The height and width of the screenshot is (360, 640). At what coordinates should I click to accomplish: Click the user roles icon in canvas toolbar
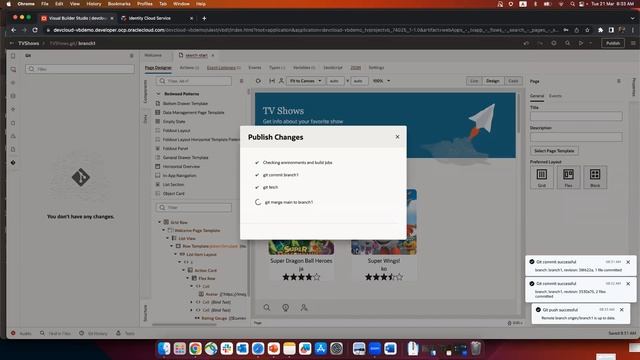pyautogui.click(x=281, y=81)
